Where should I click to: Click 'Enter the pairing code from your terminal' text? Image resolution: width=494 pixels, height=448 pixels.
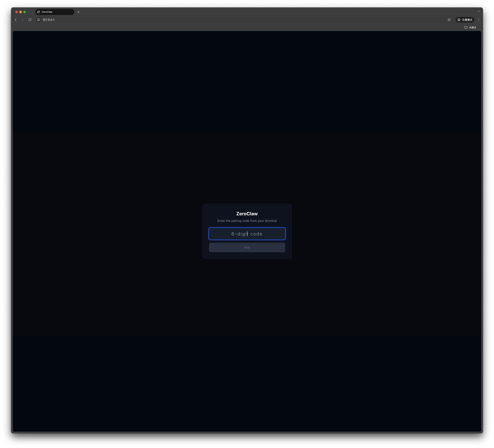coord(247,221)
